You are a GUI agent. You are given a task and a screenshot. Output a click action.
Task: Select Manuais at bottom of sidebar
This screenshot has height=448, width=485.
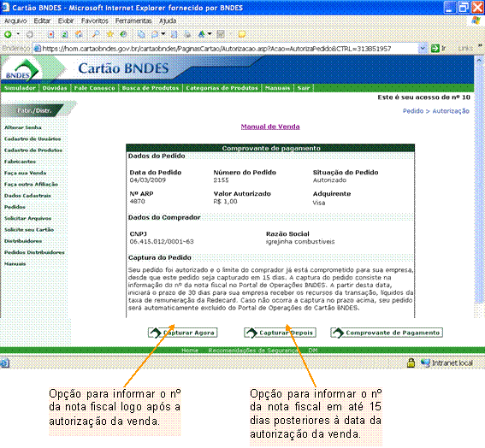15,263
